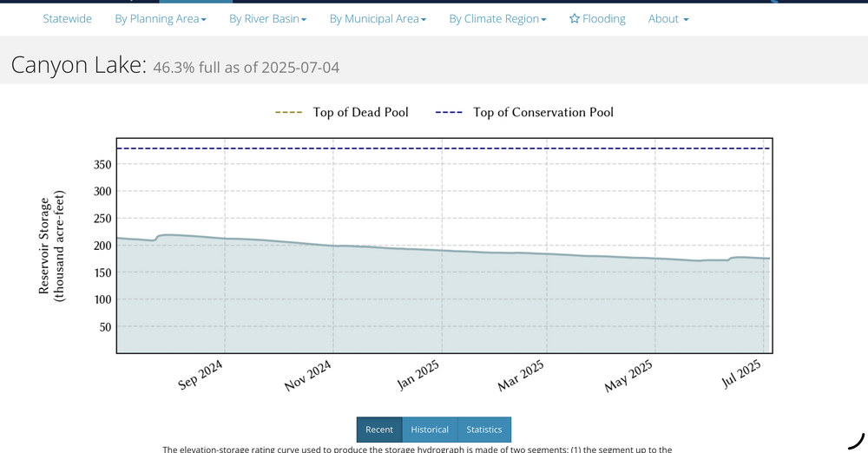Toggle Top of Dead Pool legend entry

pyautogui.click(x=342, y=112)
